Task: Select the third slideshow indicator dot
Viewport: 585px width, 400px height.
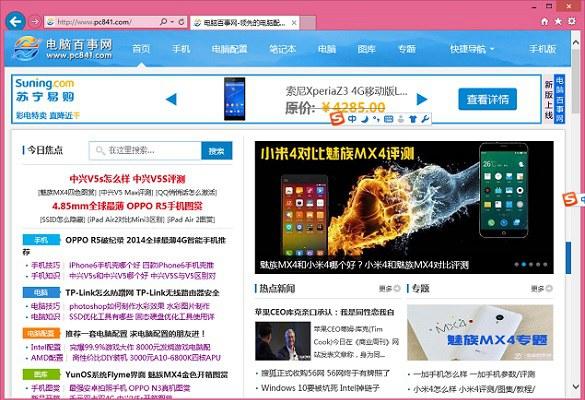Action: (531, 265)
